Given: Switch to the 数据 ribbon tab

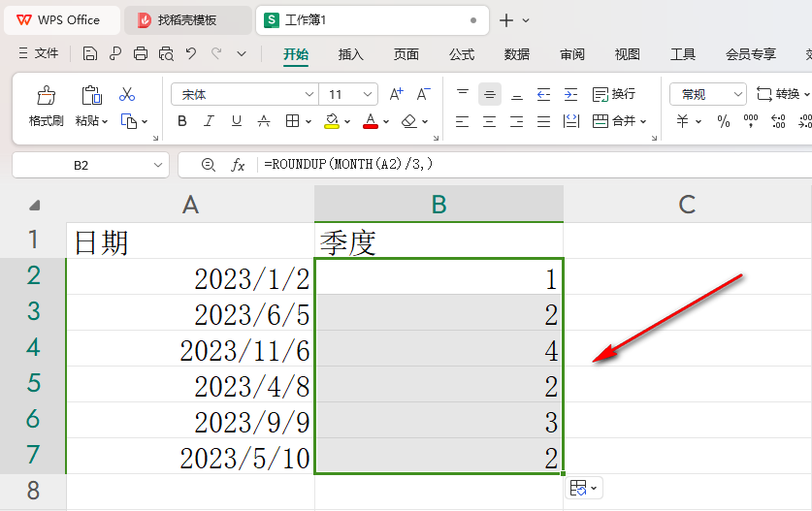Looking at the screenshot, I should click(x=517, y=54).
